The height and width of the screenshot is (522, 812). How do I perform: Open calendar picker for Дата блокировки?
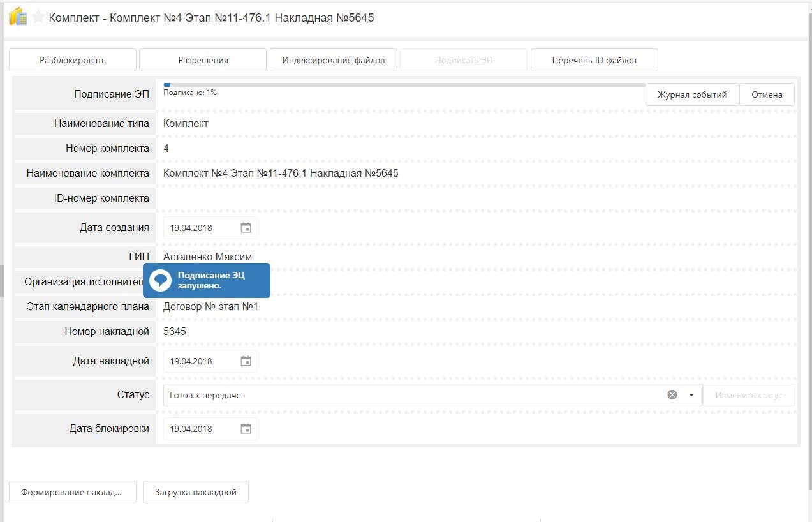246,429
